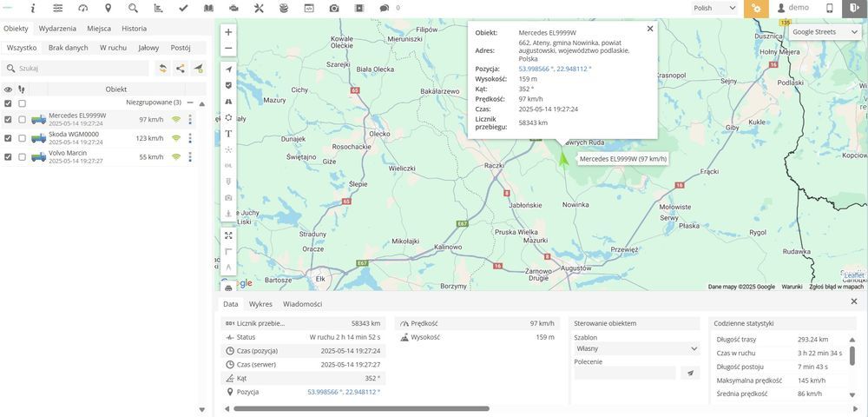Click the orange refresh arrows icon
The height and width of the screenshot is (417, 868).
(163, 69)
